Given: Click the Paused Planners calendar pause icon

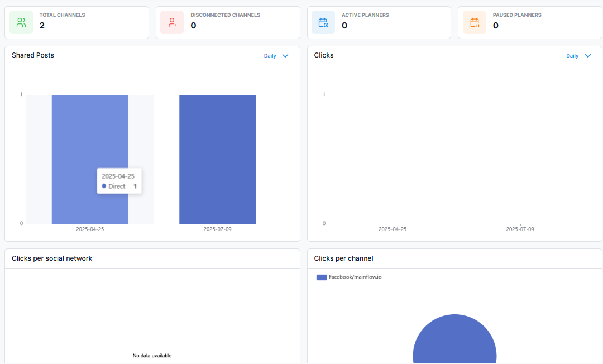Looking at the screenshot, I should (x=475, y=23).
